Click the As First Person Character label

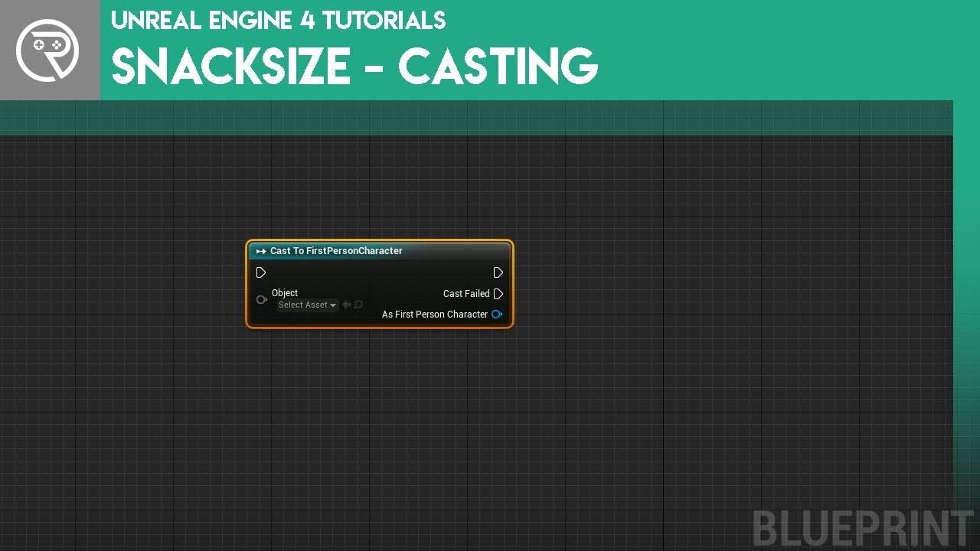pos(435,315)
